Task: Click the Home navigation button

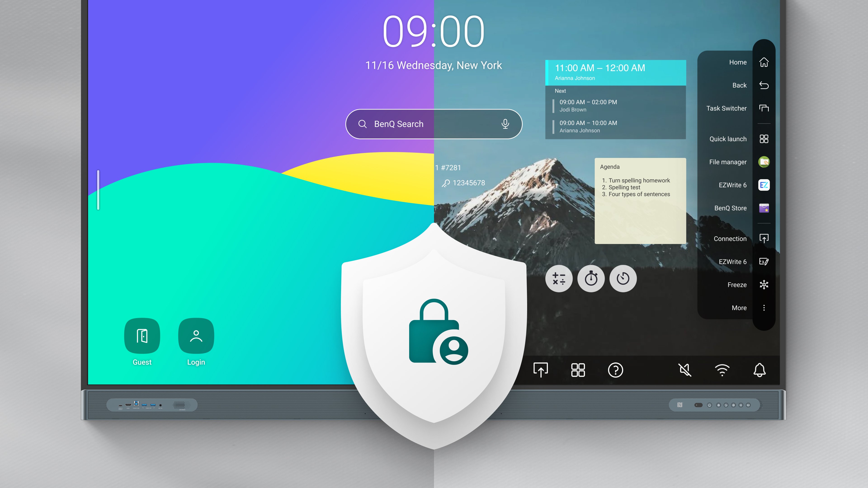Action: (763, 62)
